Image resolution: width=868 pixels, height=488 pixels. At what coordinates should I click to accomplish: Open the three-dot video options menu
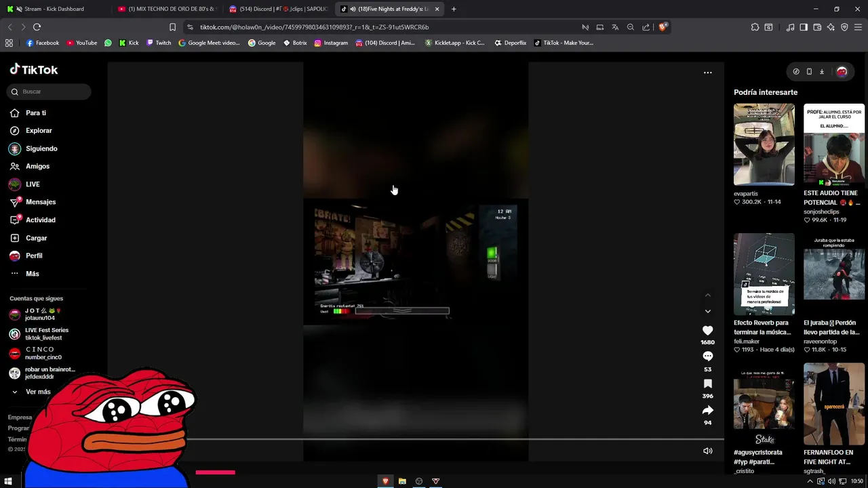click(x=707, y=73)
